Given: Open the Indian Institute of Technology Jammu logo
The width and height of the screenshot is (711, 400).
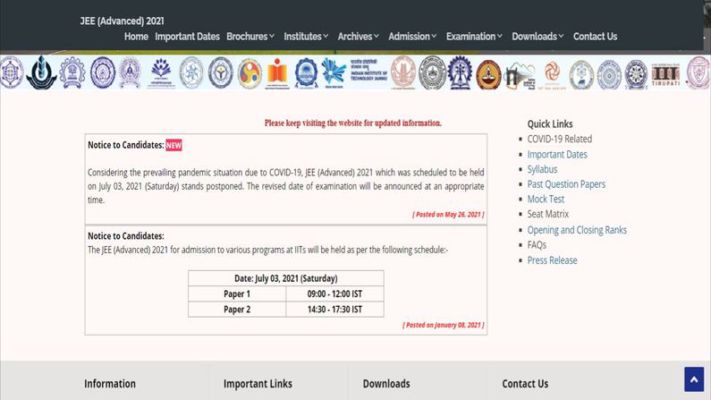Looking at the screenshot, I should tap(368, 70).
